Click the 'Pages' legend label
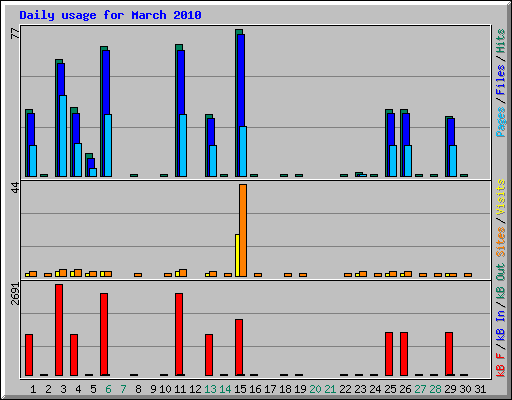 tap(501, 122)
